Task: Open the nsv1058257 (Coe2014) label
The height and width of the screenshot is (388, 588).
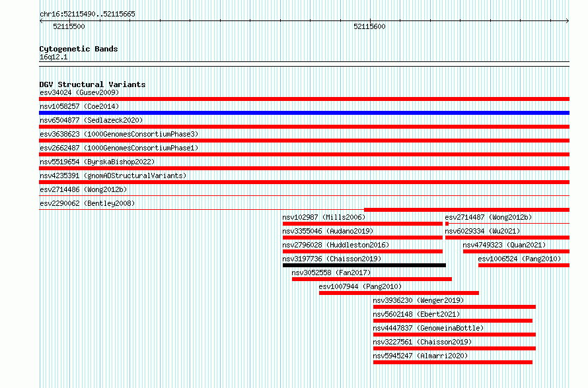Action: click(79, 106)
